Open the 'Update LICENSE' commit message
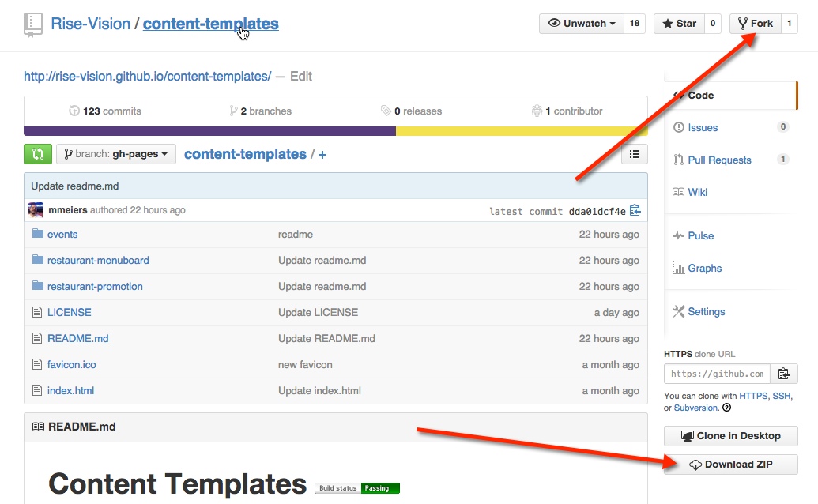 point(319,312)
